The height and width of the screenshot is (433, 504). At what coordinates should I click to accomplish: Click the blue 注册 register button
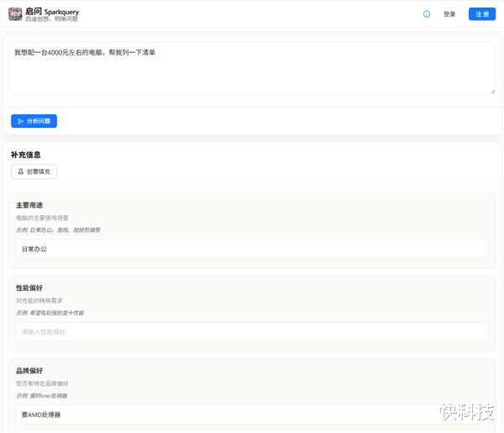[482, 14]
